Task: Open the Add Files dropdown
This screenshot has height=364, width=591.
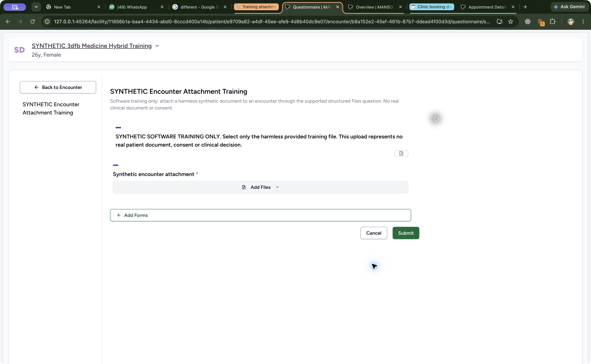Action: point(260,187)
